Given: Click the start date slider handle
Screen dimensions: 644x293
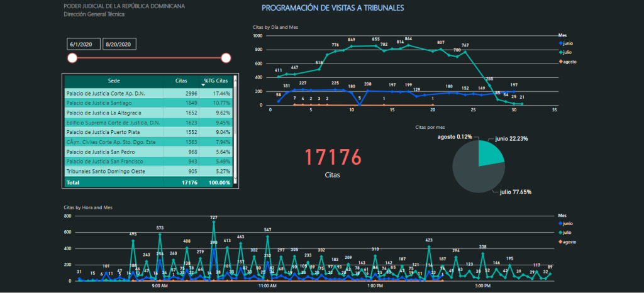Looking at the screenshot, I should point(72,58).
